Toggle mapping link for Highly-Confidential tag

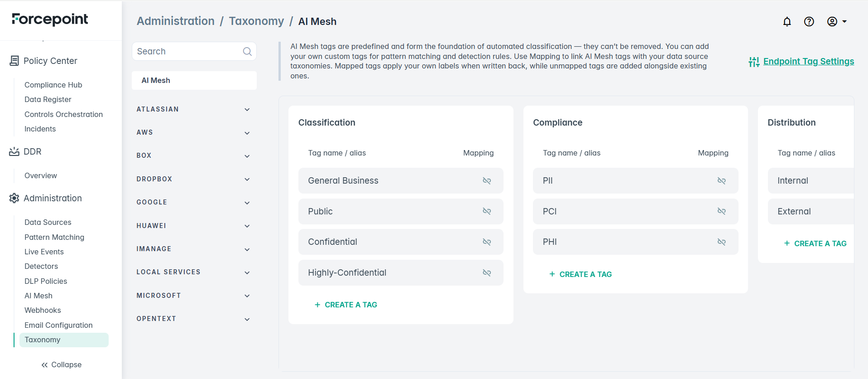click(x=487, y=272)
